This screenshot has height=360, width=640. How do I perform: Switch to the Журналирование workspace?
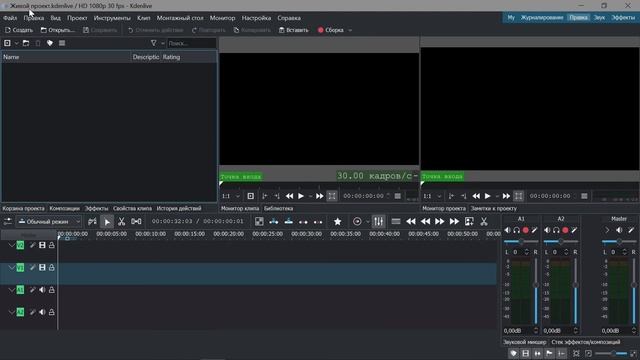pyautogui.click(x=542, y=18)
